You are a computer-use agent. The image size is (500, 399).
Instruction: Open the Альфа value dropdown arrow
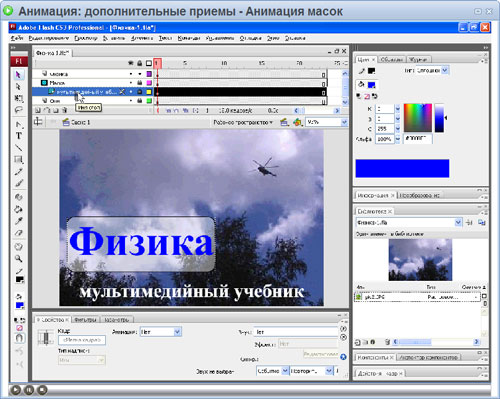pos(398,139)
